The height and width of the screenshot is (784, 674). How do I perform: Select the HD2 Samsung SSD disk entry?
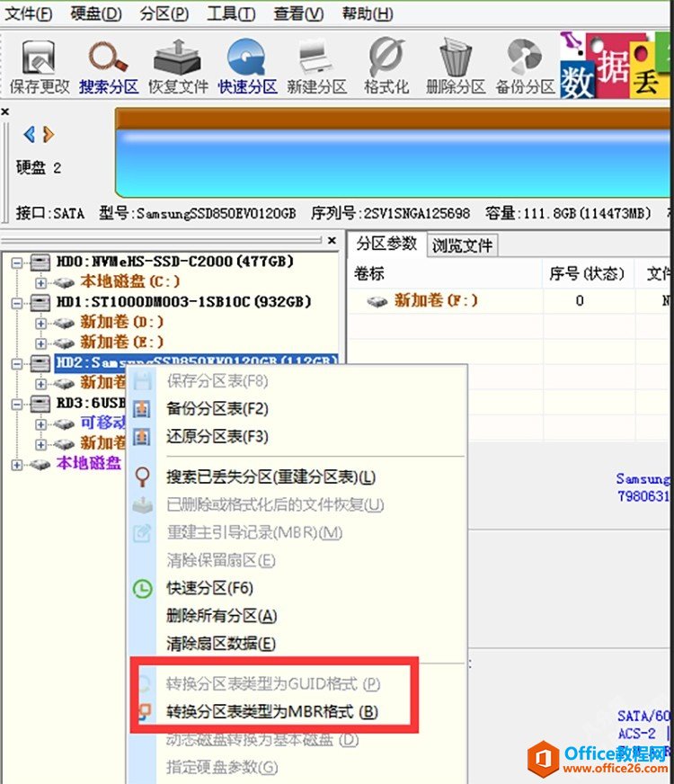click(196, 361)
